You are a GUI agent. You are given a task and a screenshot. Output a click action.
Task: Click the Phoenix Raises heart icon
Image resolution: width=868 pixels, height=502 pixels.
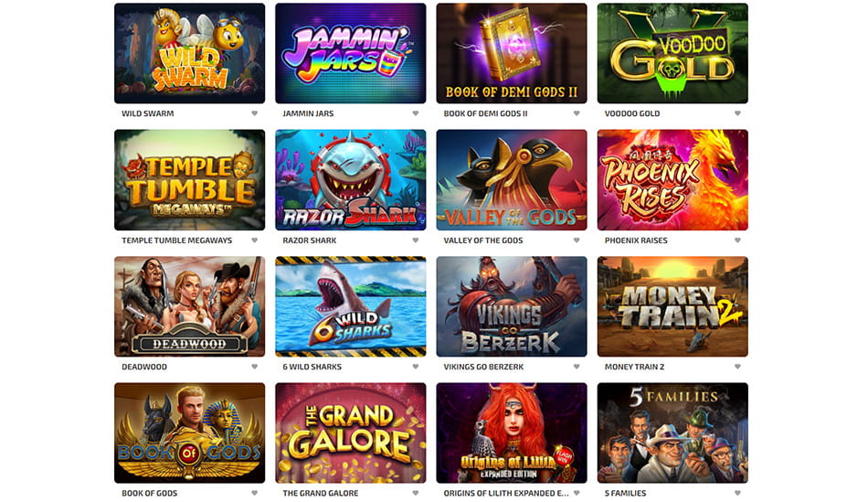(x=737, y=240)
